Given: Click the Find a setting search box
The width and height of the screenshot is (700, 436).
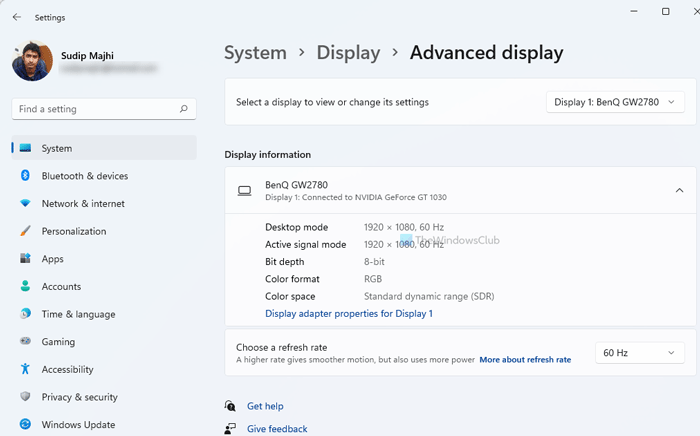Looking at the screenshot, I should (x=95, y=109).
